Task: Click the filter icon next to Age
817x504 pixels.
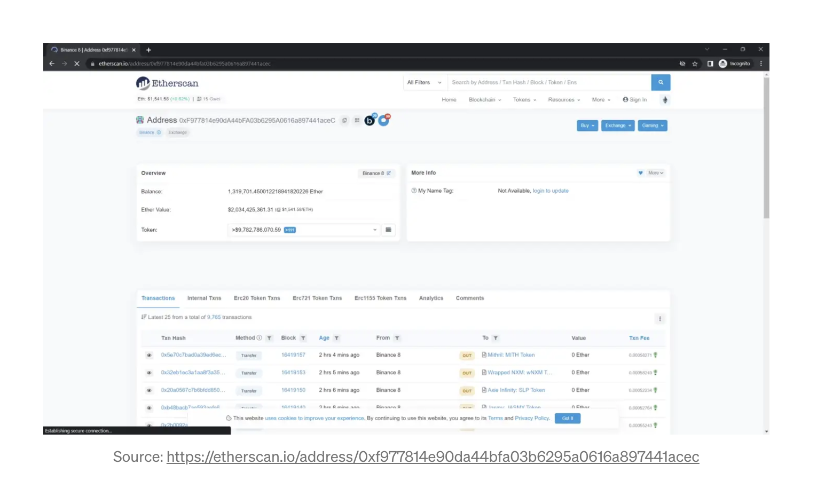Action: click(x=336, y=338)
